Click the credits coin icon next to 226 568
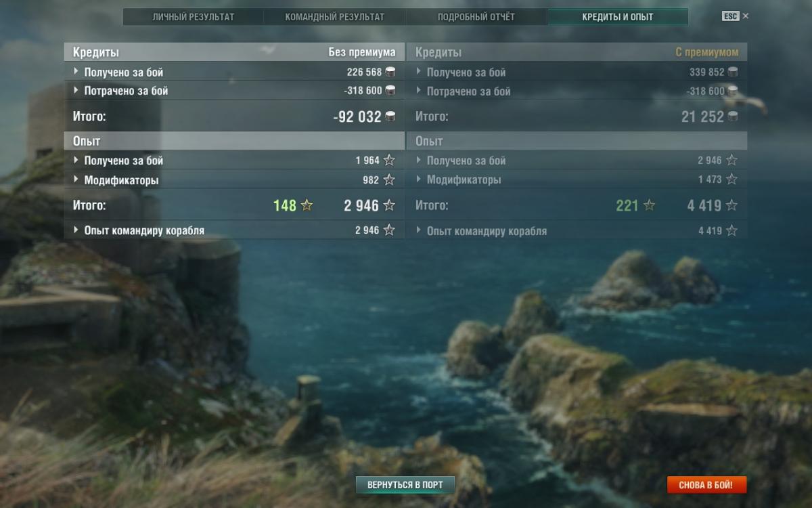The image size is (812, 508). click(390, 72)
